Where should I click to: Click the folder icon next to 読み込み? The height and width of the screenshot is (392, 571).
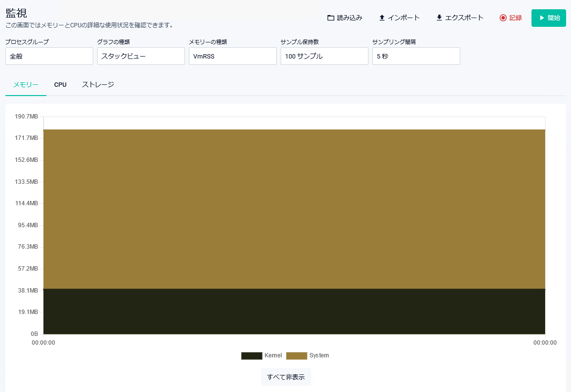pyautogui.click(x=331, y=18)
